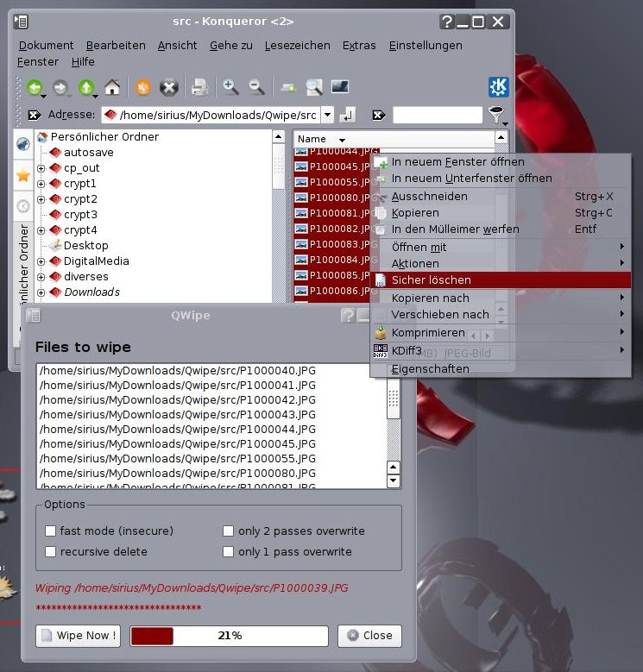Open the History clock sidebar tab
The image size is (643, 672).
23,206
